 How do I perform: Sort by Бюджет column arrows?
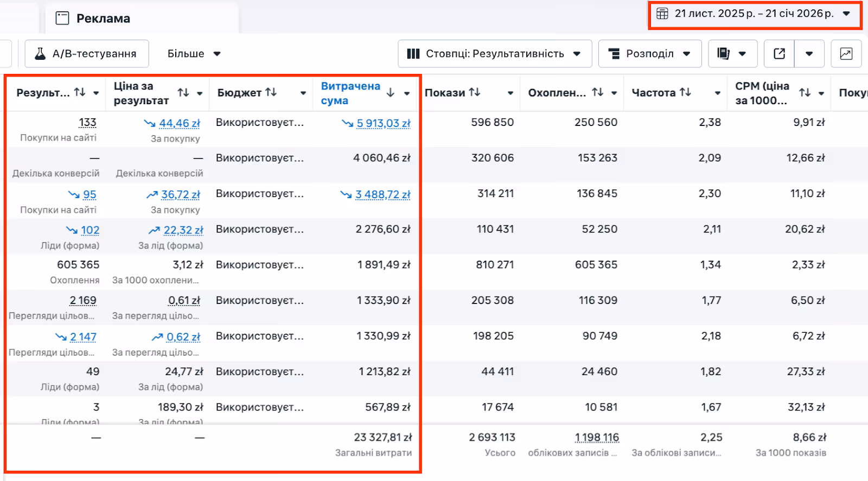[271, 92]
